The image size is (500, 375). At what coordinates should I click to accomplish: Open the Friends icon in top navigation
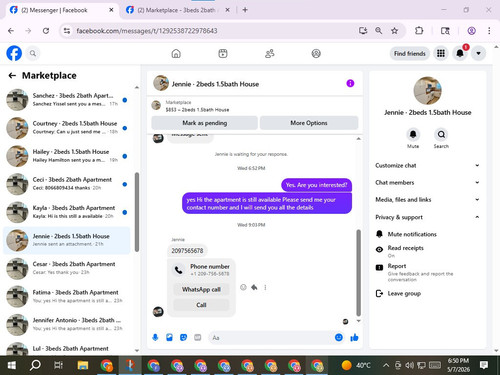tap(269, 53)
